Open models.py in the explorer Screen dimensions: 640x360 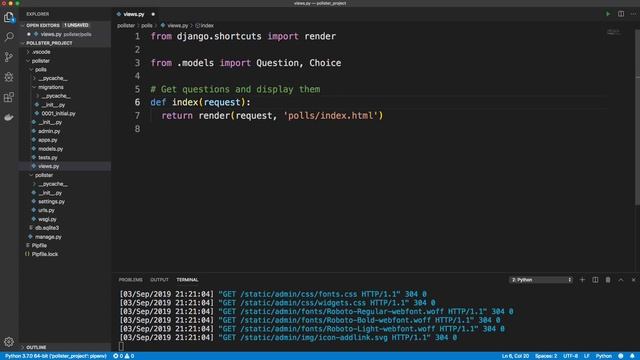pos(51,149)
